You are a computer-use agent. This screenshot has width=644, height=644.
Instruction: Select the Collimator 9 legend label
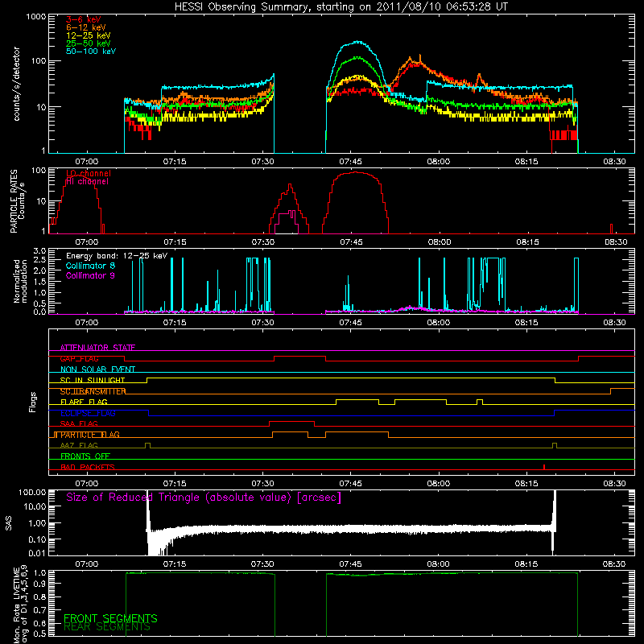tap(90, 275)
